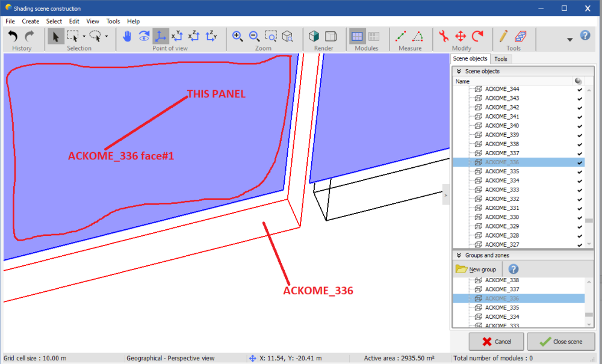Toggle shading checkmark for ACKOME_344

point(579,89)
